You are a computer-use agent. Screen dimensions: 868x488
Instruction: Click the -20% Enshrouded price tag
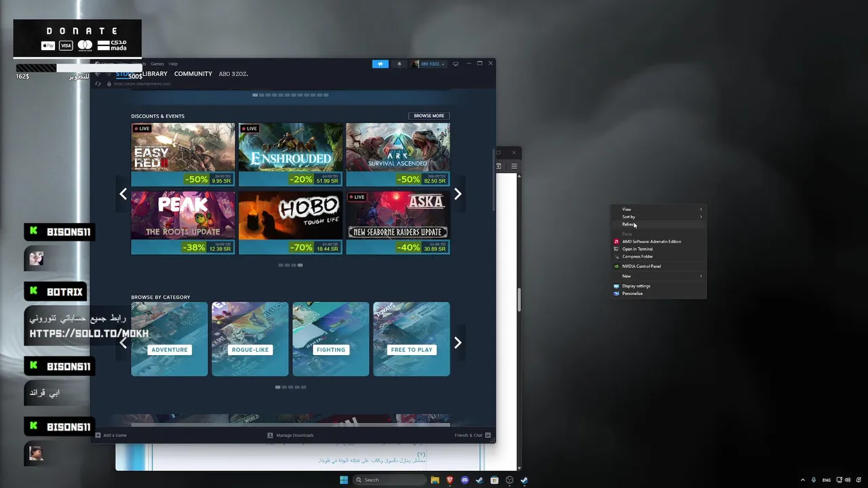315,180
